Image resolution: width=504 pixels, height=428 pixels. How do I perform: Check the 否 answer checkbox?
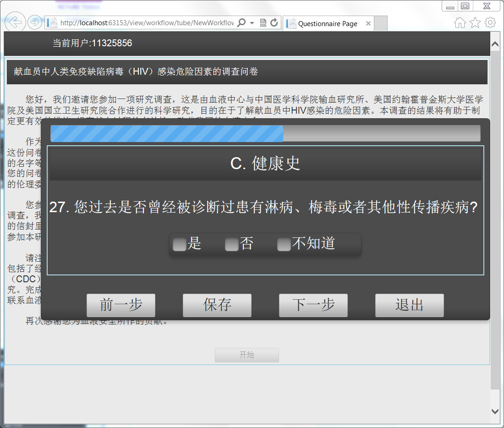[232, 244]
